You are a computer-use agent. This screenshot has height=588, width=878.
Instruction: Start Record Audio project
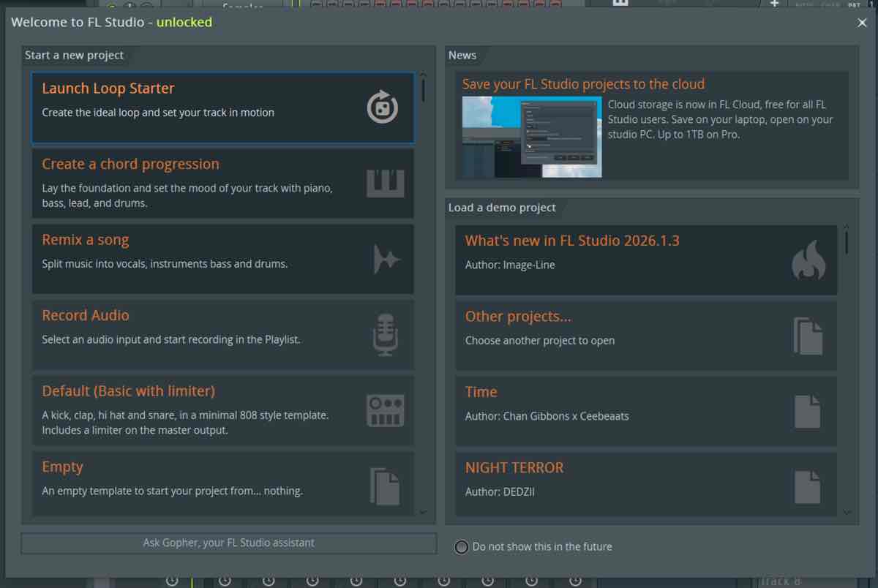[223, 335]
